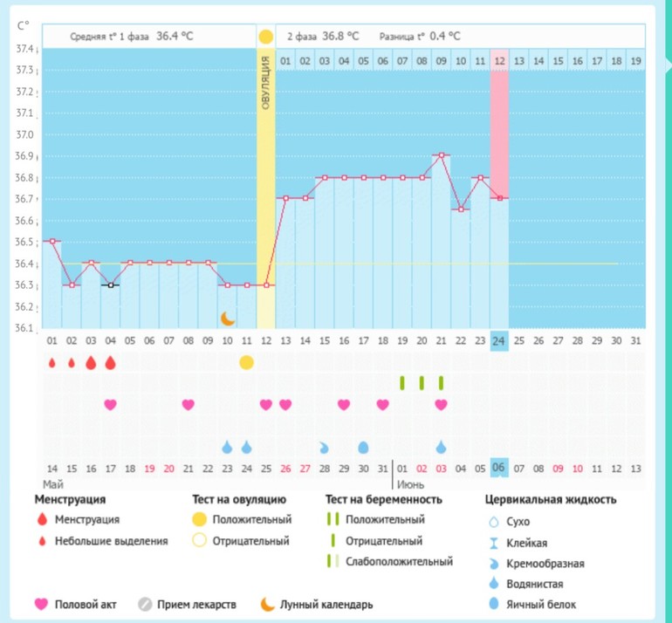Image resolution: width=672 pixels, height=623 pixels.
Task: Click the peak temperature point on day 21
Action: 442,155
